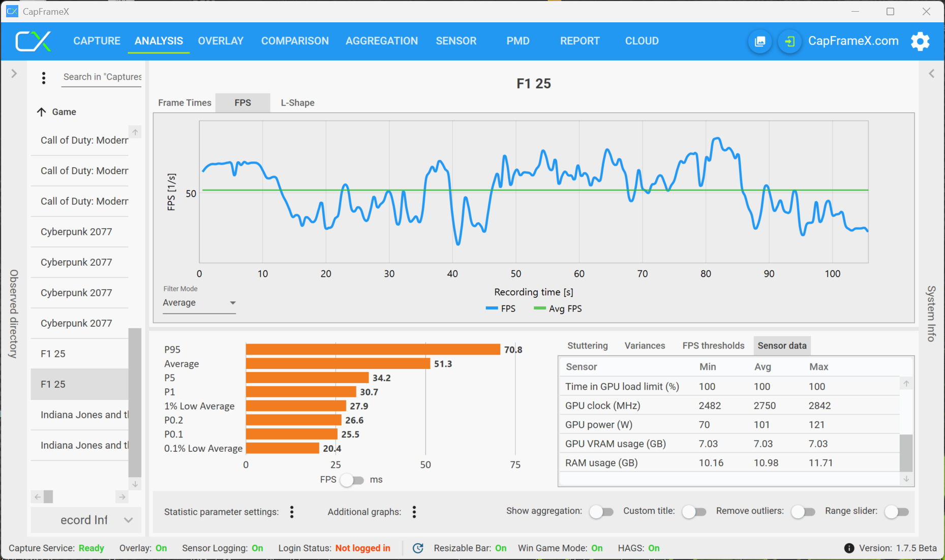
Task: Collapse the System Info panel chevron
Action: [x=931, y=74]
